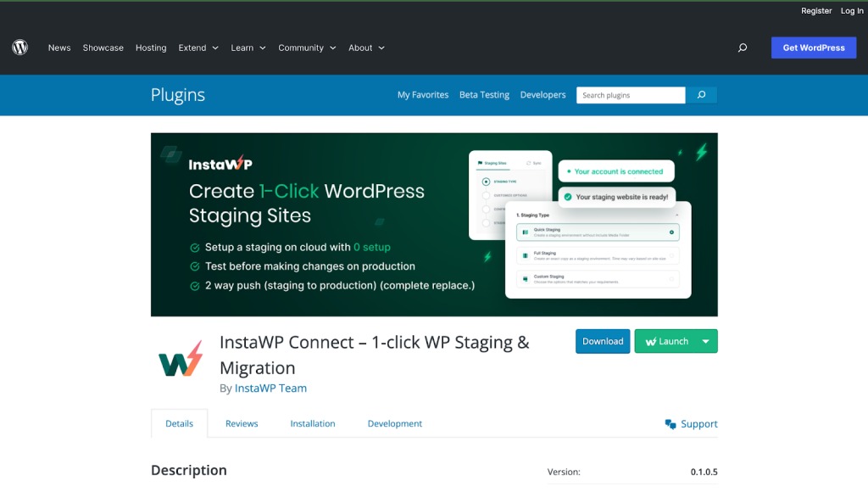Image resolution: width=868 pixels, height=492 pixels.
Task: Open the Launch button dropdown arrow
Action: pyautogui.click(x=706, y=341)
